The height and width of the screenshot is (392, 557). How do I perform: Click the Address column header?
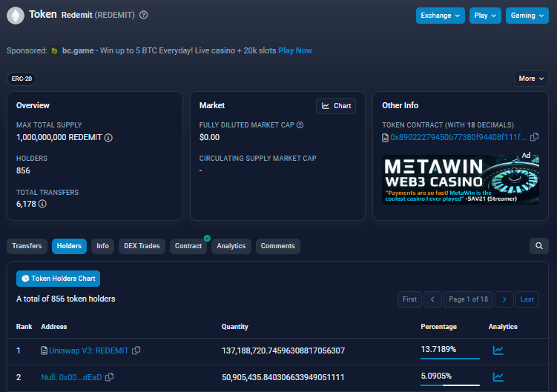tap(54, 327)
